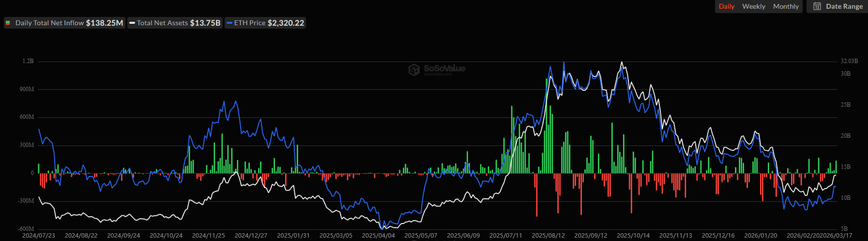Viewport: 868px width, 241px height.
Task: Click the 2024/07/23 date on the x-axis
Action: 39,236
